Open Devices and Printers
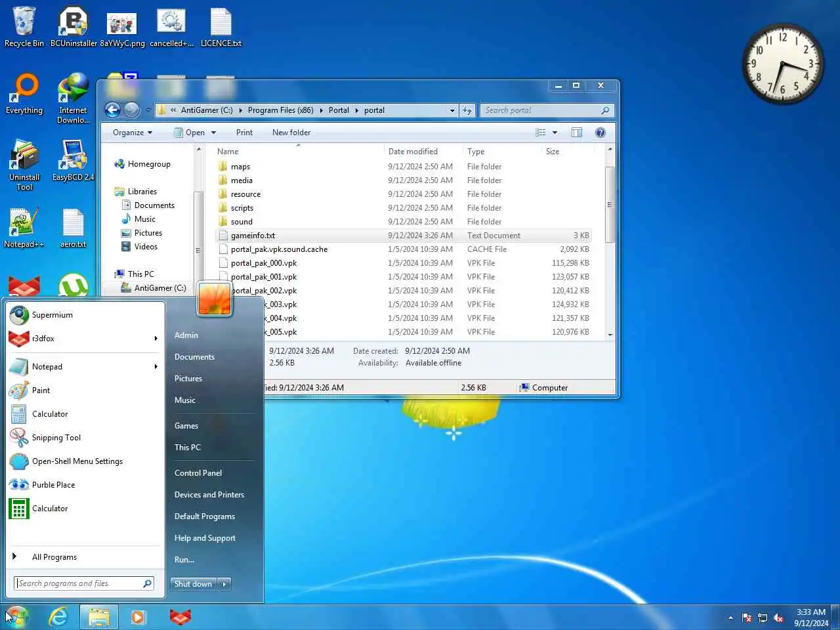Image resolution: width=840 pixels, height=630 pixels. 209,495
